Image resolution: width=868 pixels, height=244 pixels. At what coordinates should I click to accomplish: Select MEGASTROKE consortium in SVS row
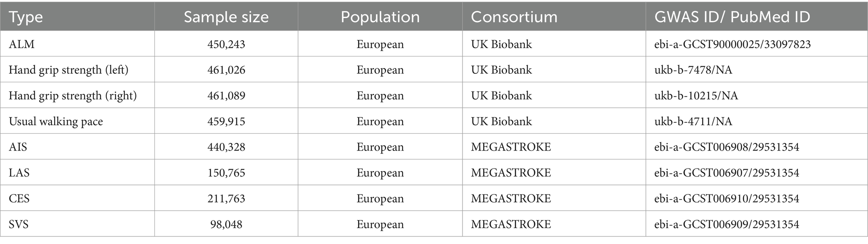(x=511, y=224)
